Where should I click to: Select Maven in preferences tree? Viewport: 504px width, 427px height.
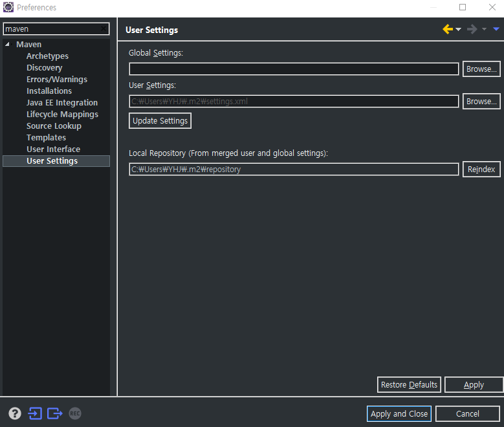29,45
